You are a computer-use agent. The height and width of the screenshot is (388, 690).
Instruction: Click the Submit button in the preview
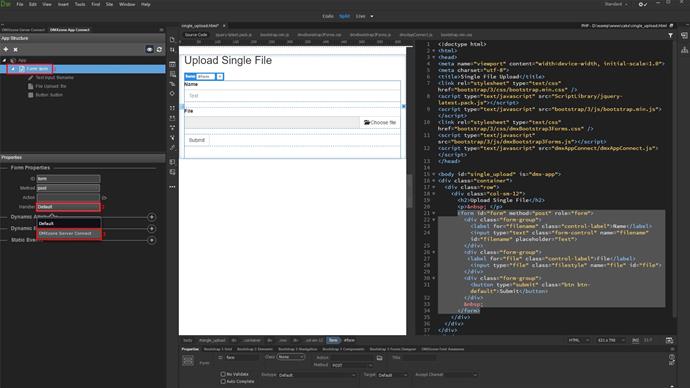coord(197,140)
